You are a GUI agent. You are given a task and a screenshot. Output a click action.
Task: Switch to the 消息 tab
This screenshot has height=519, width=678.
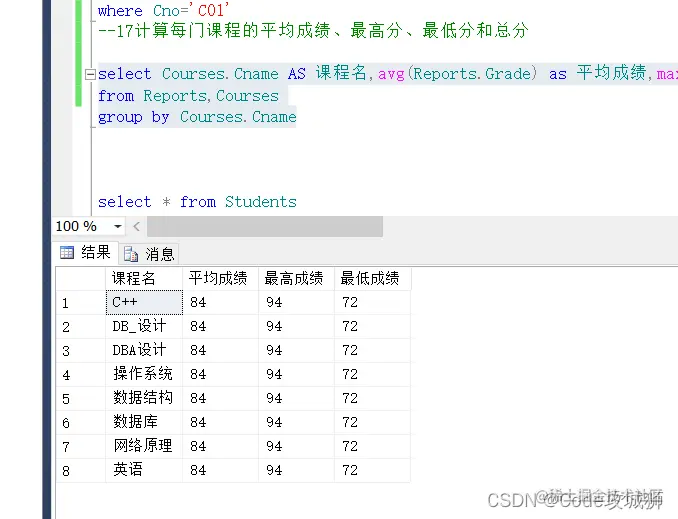(150, 254)
